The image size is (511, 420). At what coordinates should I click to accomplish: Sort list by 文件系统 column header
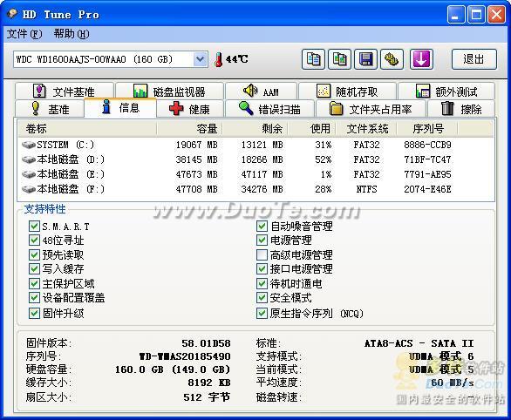coord(366,129)
